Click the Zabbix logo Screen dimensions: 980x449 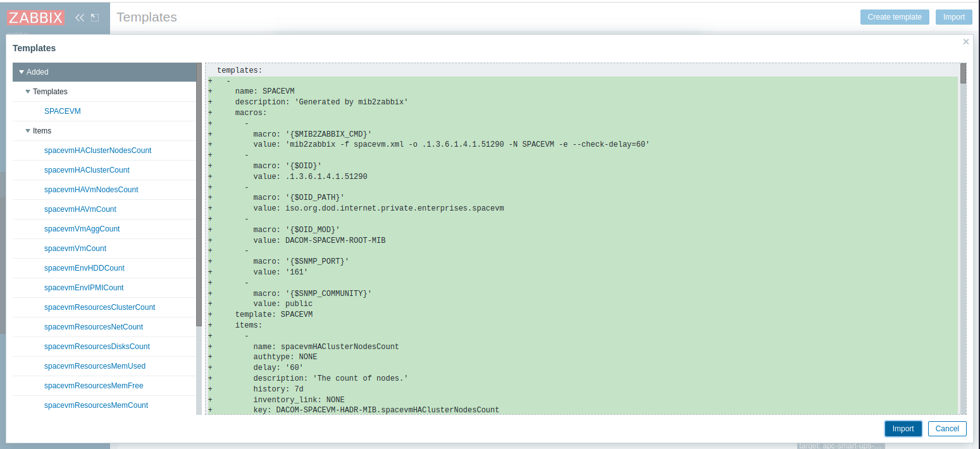pos(36,18)
